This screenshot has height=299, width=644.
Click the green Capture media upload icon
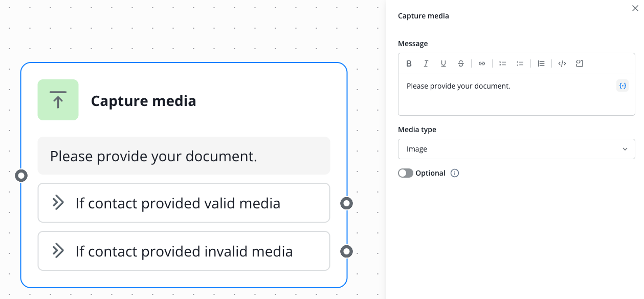tap(58, 100)
